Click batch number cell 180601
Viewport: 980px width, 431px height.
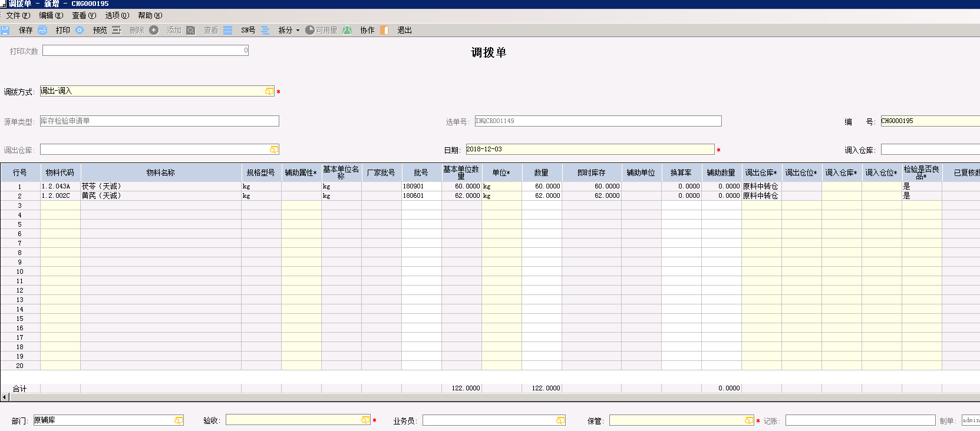tap(421, 196)
